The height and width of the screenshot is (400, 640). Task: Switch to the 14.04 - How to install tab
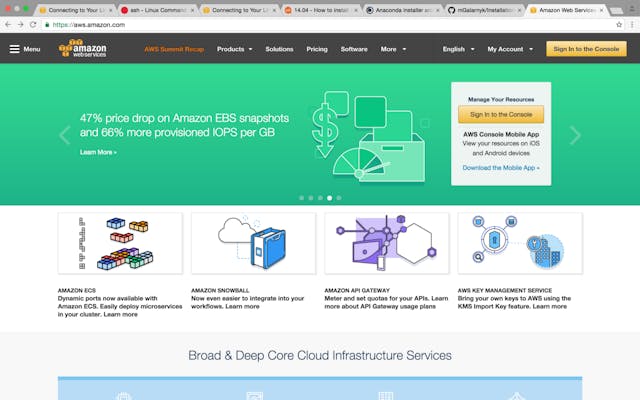(x=321, y=10)
